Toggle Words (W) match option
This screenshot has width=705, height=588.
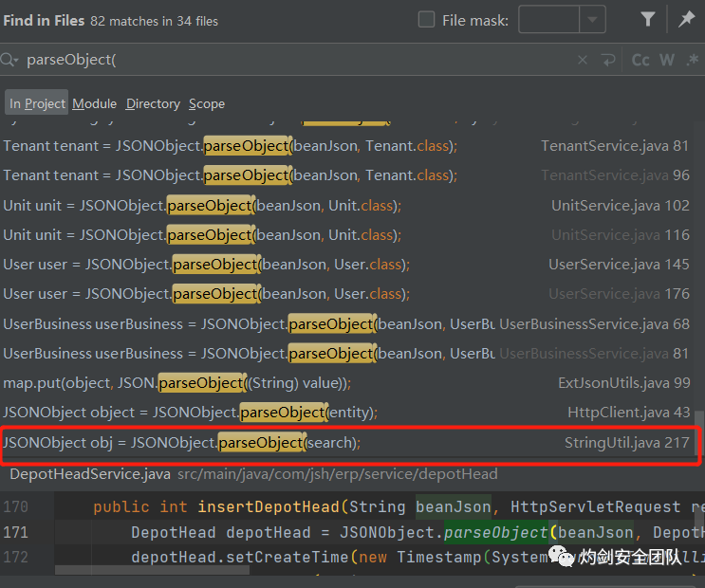click(667, 60)
